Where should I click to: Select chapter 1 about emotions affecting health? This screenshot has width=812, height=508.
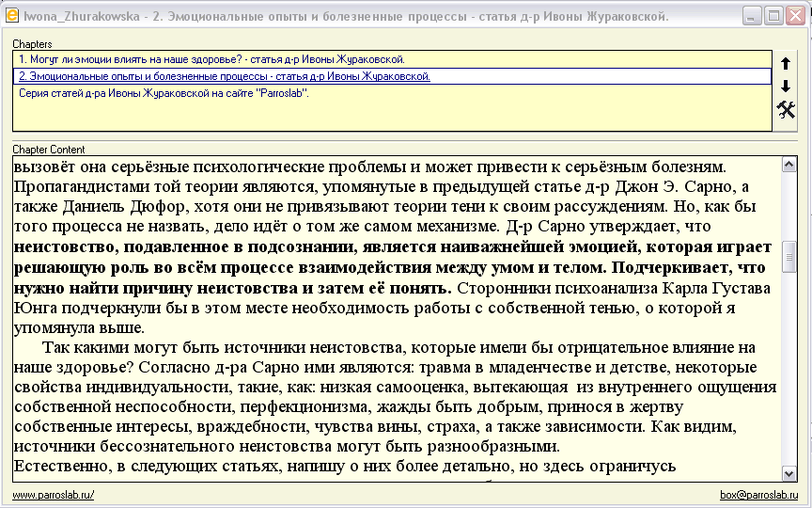[211, 59]
